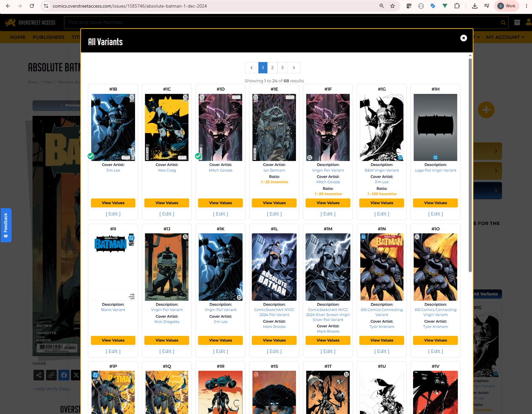The height and width of the screenshot is (414, 532).
Task: Edit the #1H variant
Action: [x=435, y=214]
